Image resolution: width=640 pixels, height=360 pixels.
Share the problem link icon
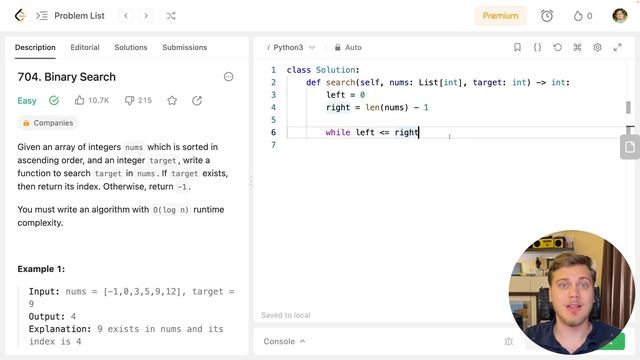pos(197,100)
